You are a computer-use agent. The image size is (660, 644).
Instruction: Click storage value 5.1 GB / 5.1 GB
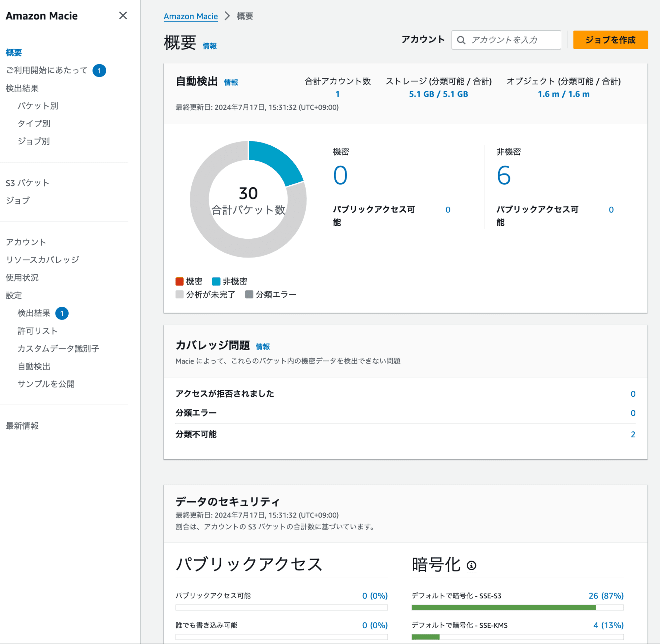(x=438, y=94)
